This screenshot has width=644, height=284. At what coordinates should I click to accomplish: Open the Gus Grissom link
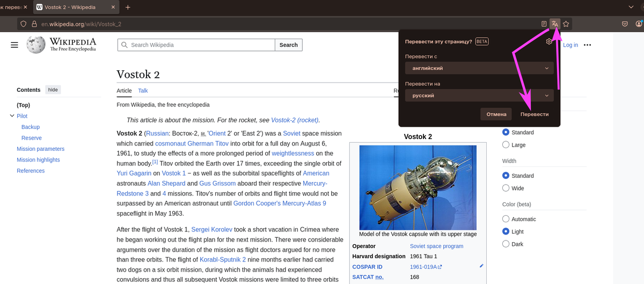point(217,184)
